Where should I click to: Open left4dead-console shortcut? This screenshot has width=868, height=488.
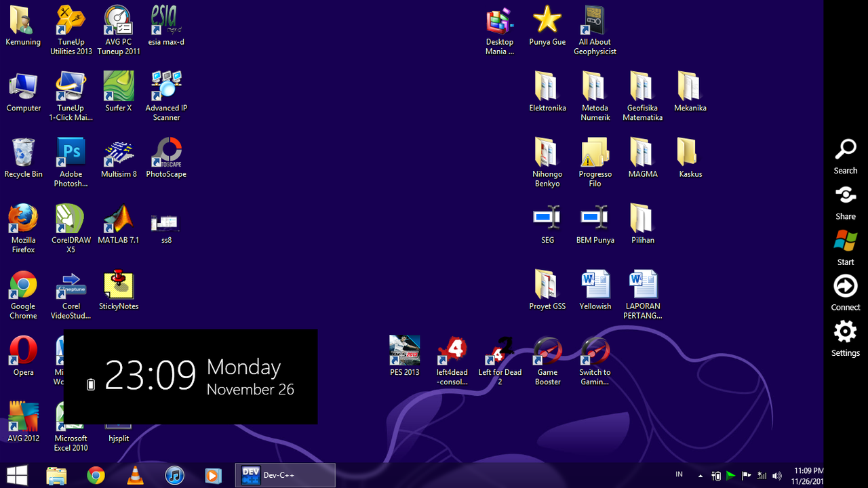click(x=452, y=361)
